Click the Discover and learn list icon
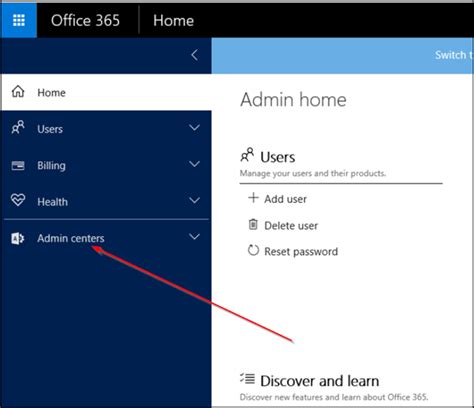Viewport: 474px width, 408px height. pos(248,379)
